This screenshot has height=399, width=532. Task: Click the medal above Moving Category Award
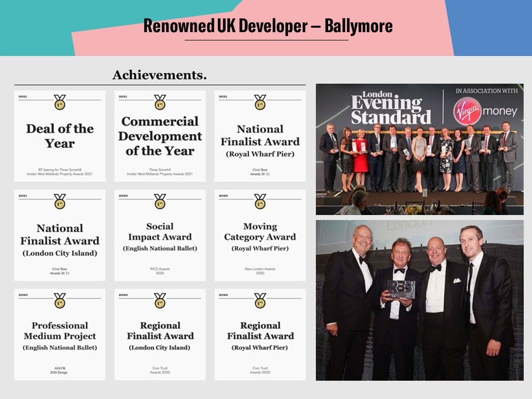pyautogui.click(x=260, y=201)
